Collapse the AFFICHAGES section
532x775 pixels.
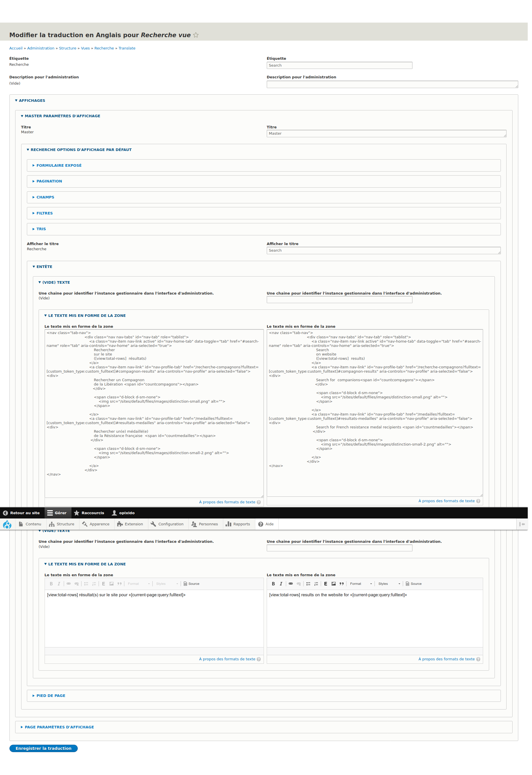coord(30,101)
